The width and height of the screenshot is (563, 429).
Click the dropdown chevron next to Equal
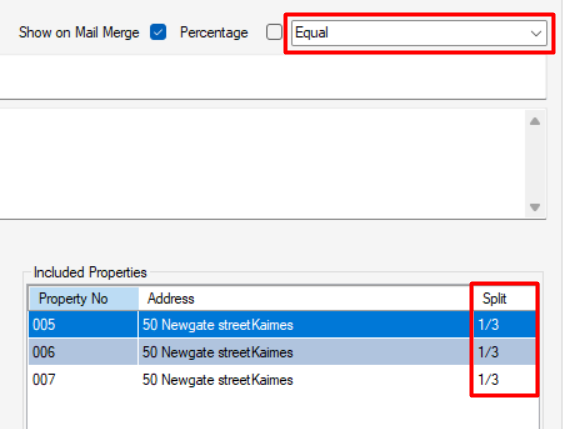click(x=536, y=33)
